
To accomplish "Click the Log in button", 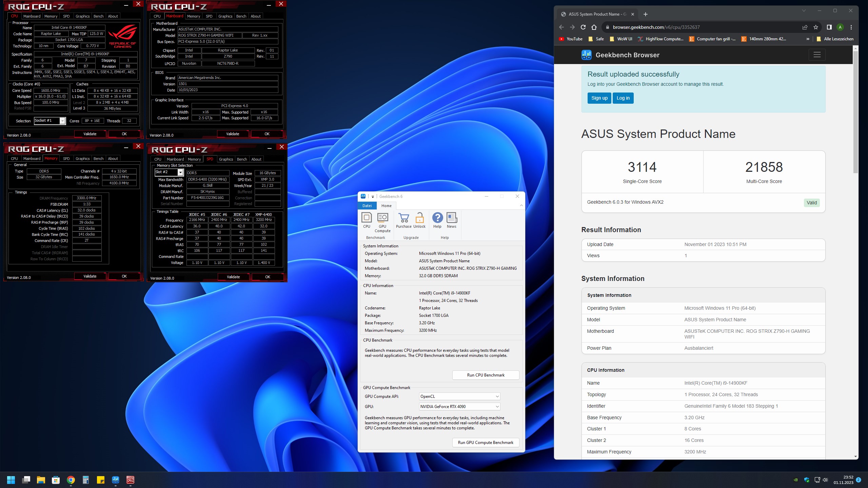I will pyautogui.click(x=623, y=98).
